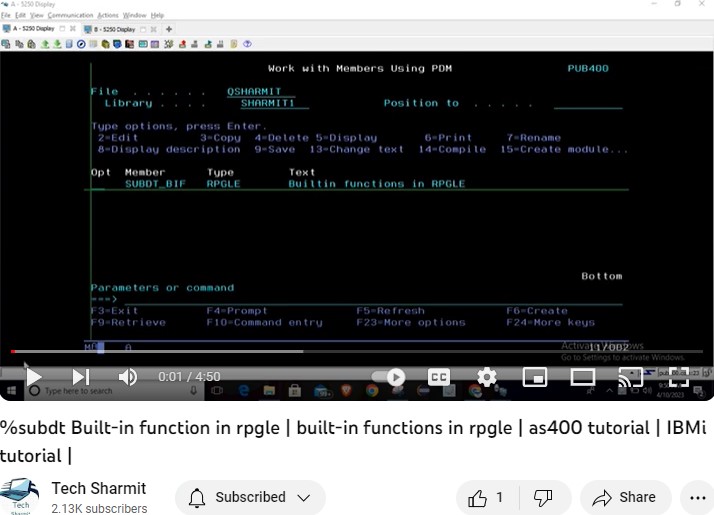Screen dimensions: 714x515
Task: Switch to the B - 5250 Display tab
Action: [115, 29]
